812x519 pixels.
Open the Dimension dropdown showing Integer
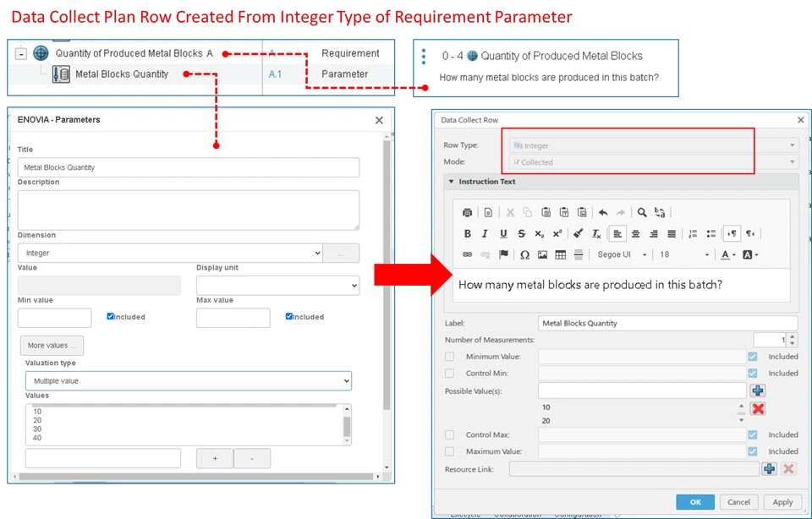click(170, 253)
